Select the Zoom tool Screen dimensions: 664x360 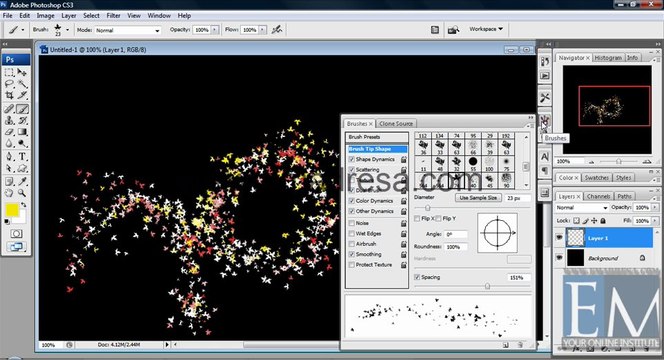tap(22, 193)
